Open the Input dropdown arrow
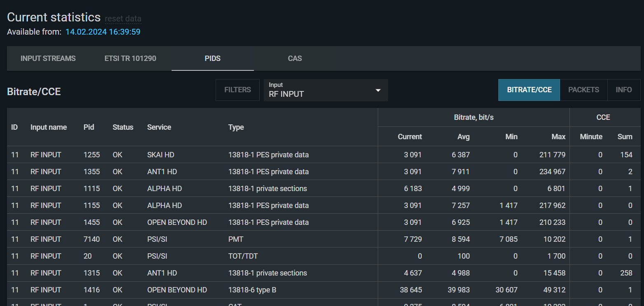Viewport: 644px width, 306px height. 378,90
